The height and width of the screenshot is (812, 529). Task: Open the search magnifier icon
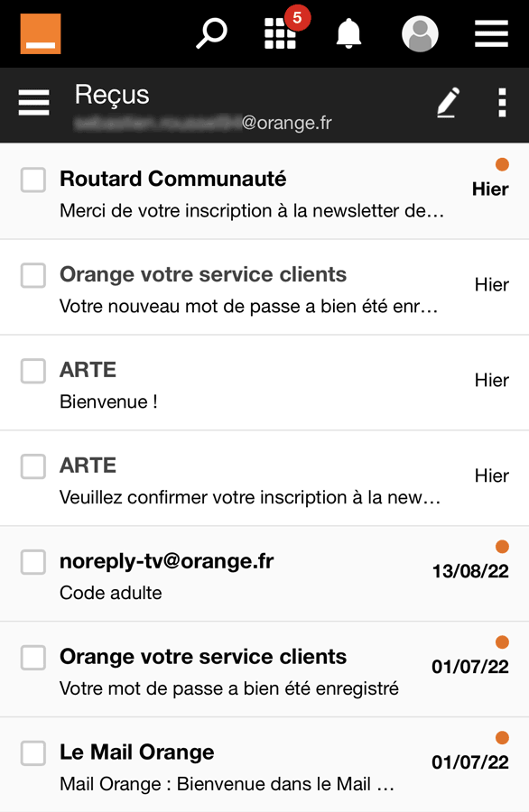coord(211,33)
